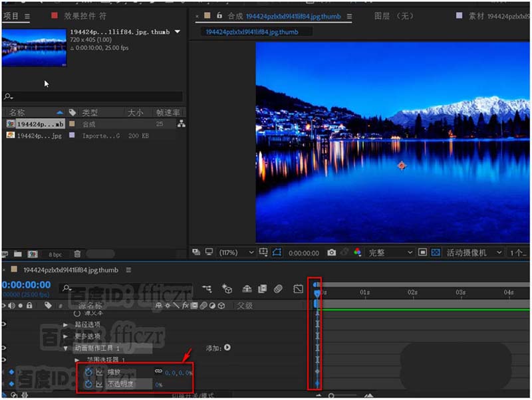
Task: Collapse the 动画制作工具 1 group
Action: tap(65, 348)
